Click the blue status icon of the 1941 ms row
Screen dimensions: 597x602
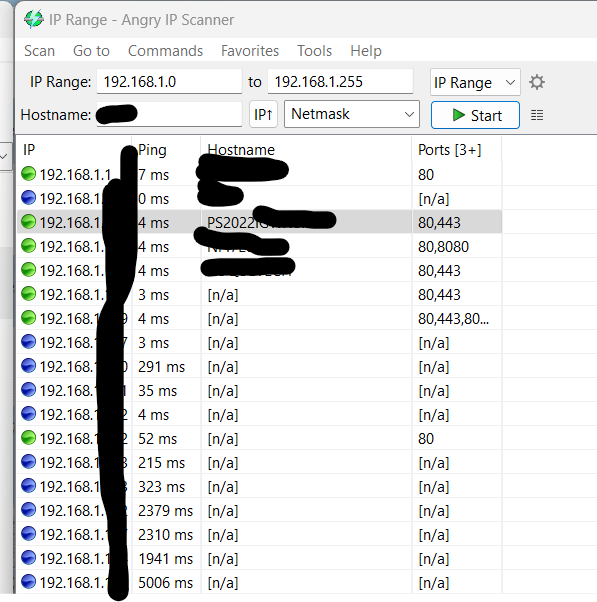28,558
